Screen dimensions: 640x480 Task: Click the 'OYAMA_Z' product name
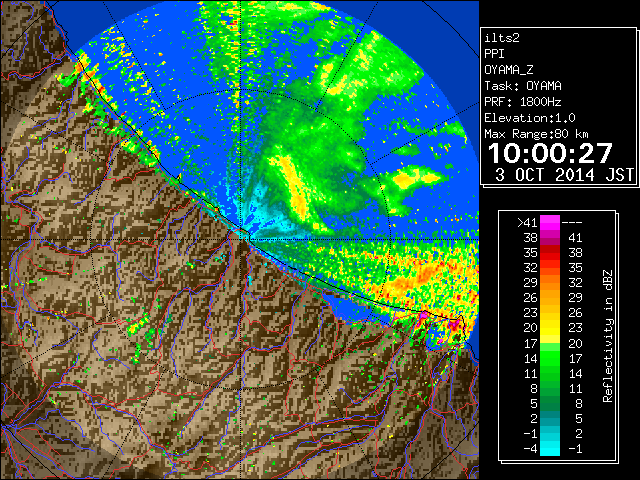[509, 70]
